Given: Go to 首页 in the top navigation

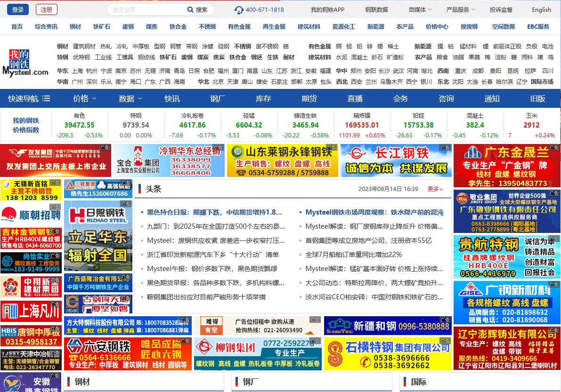Looking at the screenshot, I should tap(17, 26).
